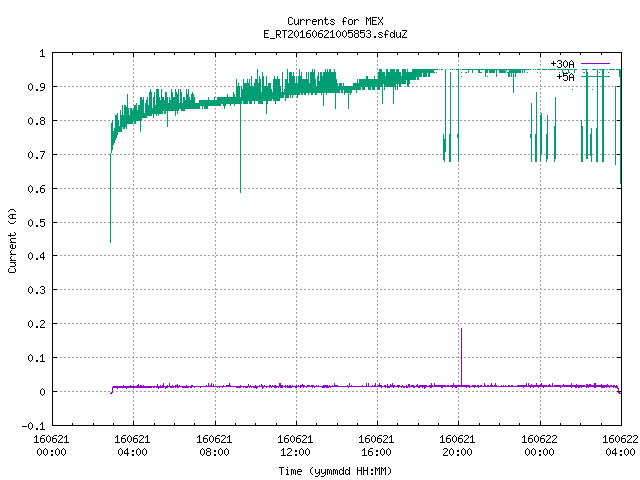Click the file name E_RT20160621005853.sfduZ
Screen dimensions: 640x480
pos(335,34)
